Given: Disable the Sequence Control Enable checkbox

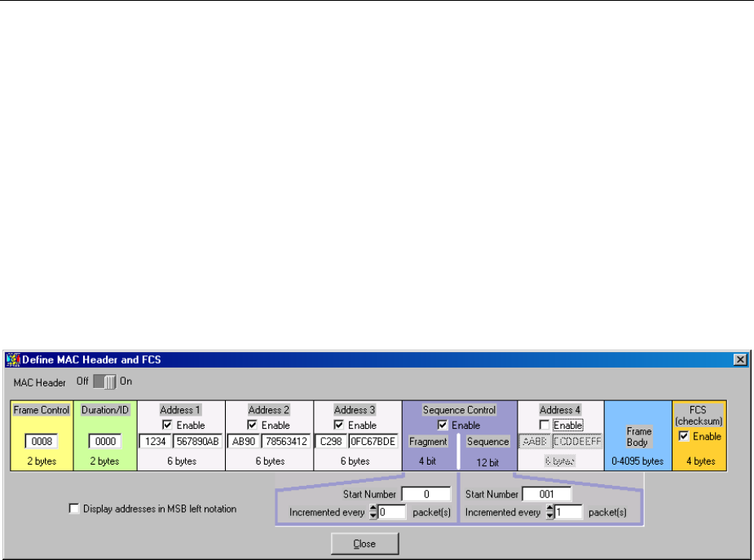Looking at the screenshot, I should point(443,425).
